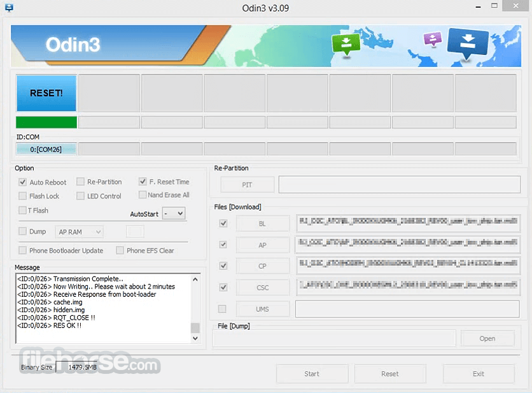Toggle the Auto Reboot checkbox
The image size is (532, 393).
(22, 182)
